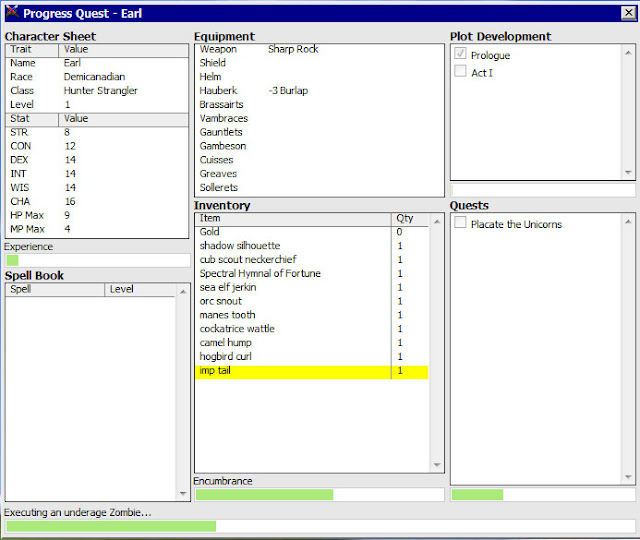Viewport: 640px width, 540px height.
Task: Close the Progress Quest window
Action: click(x=629, y=13)
